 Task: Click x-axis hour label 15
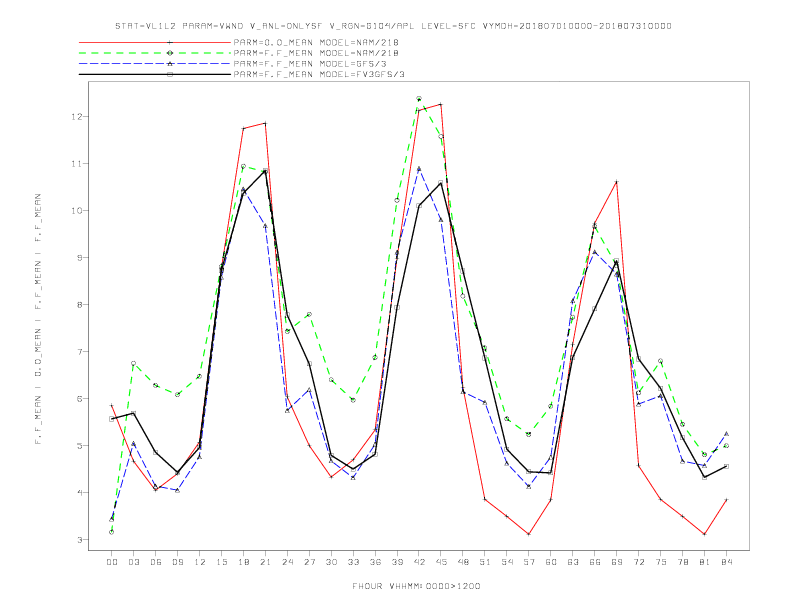(x=221, y=562)
